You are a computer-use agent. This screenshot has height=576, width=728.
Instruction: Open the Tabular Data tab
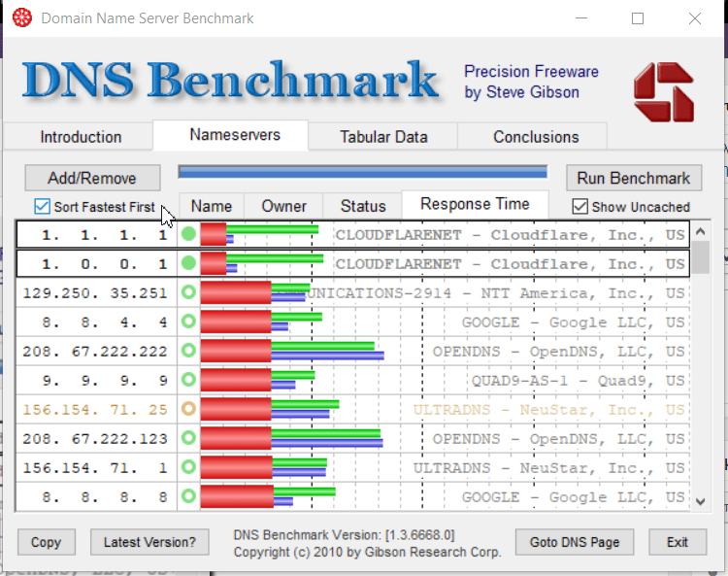pyautogui.click(x=383, y=137)
